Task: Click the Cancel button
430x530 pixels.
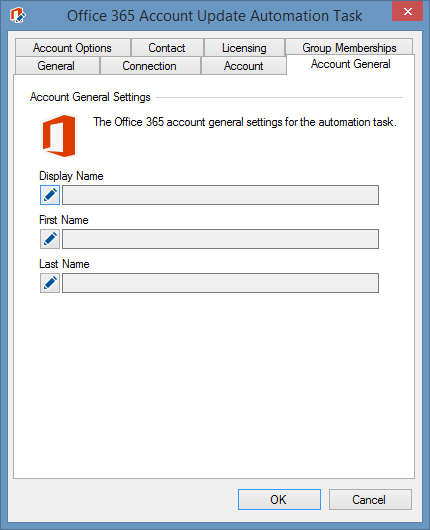Action: click(370, 499)
